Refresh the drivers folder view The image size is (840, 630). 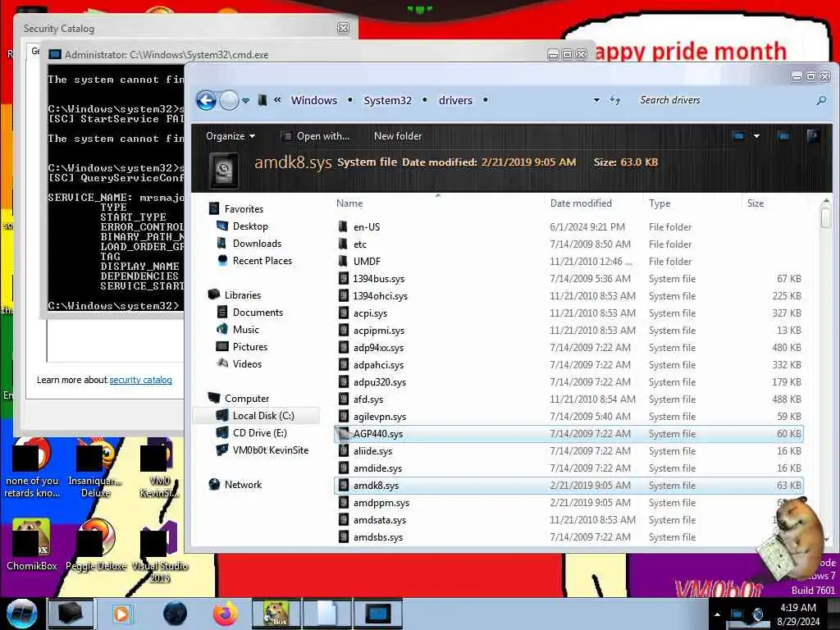tap(615, 100)
